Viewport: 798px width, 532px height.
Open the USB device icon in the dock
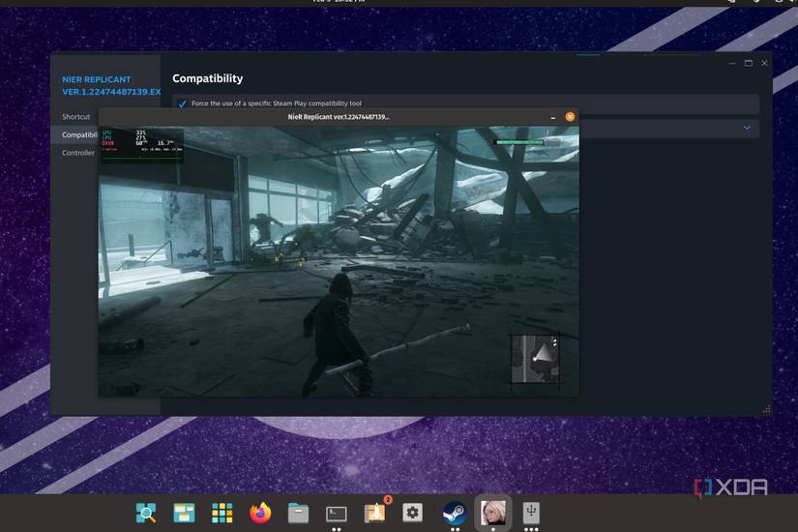[x=531, y=513]
